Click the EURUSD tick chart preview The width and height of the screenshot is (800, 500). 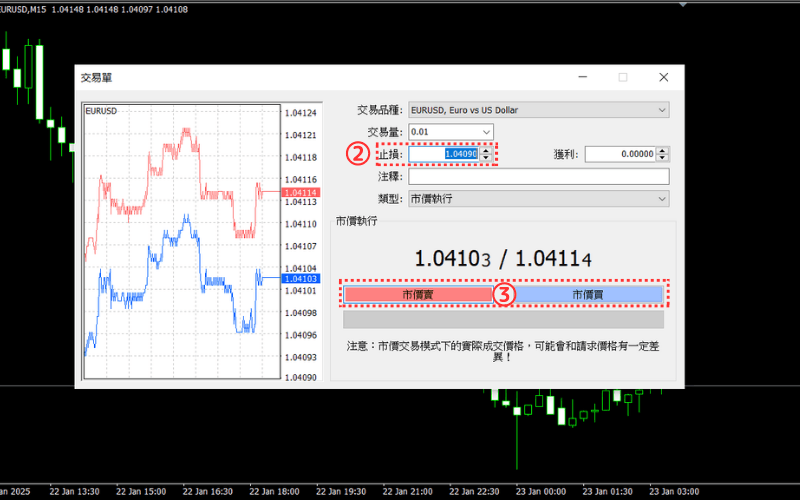coord(180,240)
